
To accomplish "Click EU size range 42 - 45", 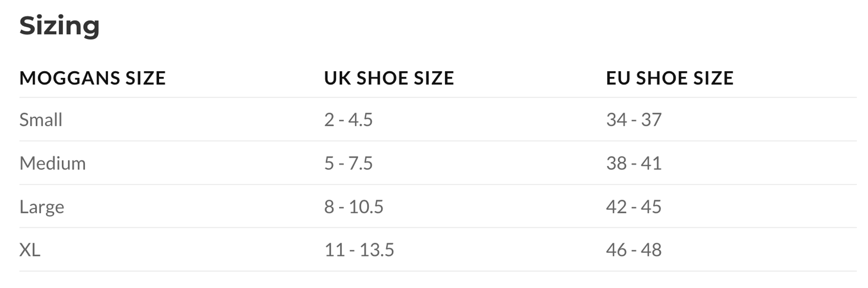I will 634,207.
